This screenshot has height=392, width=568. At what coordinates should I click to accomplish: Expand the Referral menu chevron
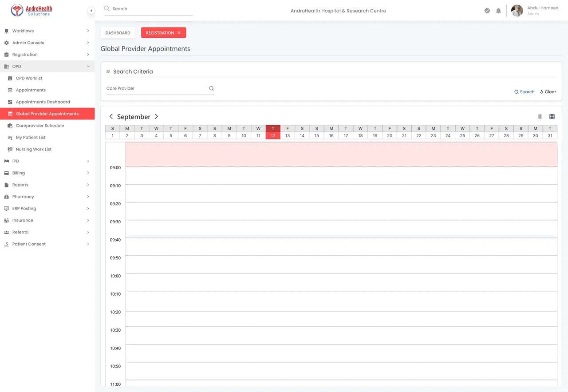(x=88, y=232)
